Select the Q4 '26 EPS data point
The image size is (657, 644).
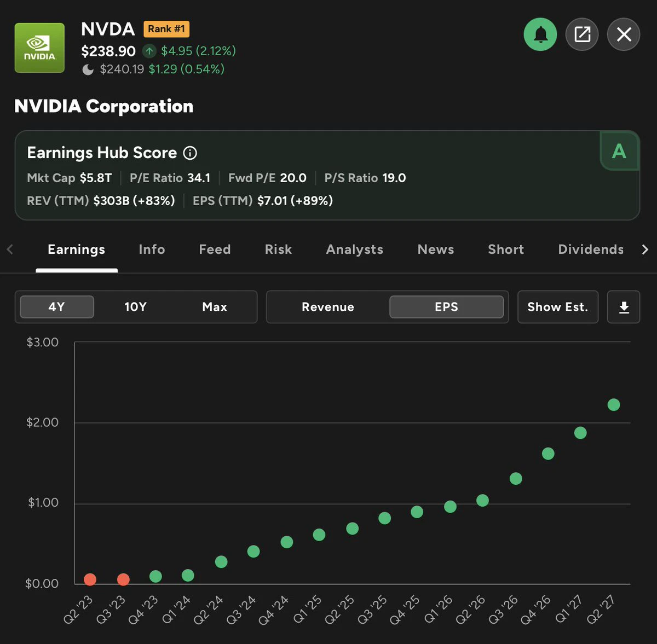[x=548, y=454]
